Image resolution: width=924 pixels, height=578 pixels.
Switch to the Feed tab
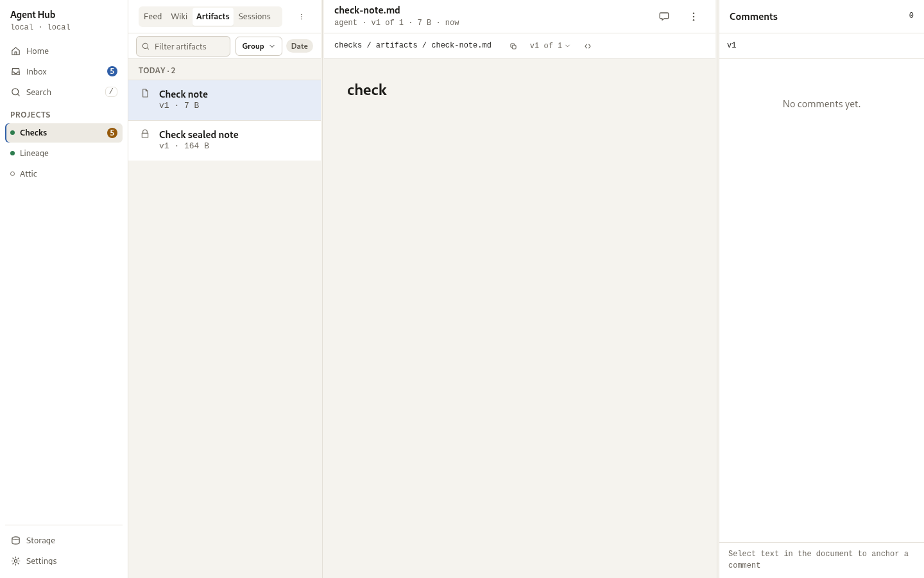153,17
